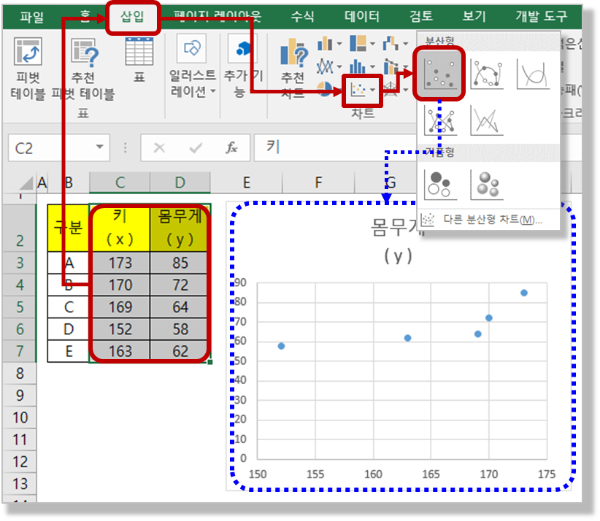This screenshot has height=521, width=600.
Task: Open the 일러스트레이션 dropdown
Action: click(x=192, y=66)
